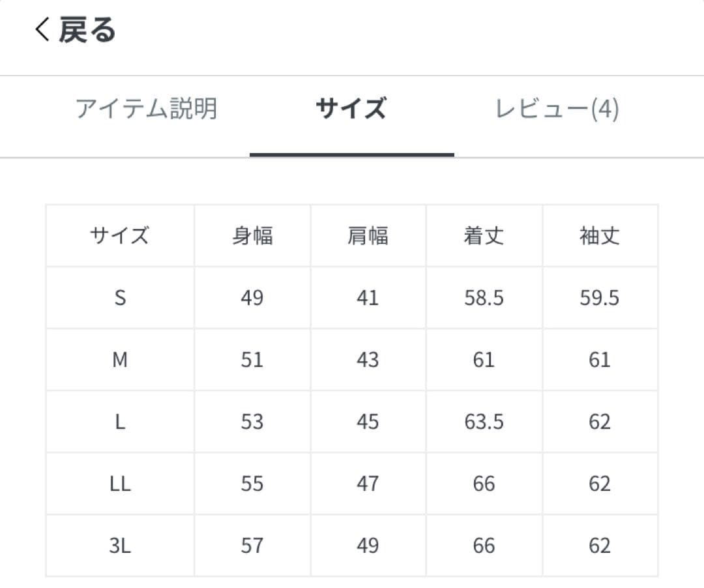Select the サイズ tab
The width and height of the screenshot is (704, 588).
(x=351, y=110)
